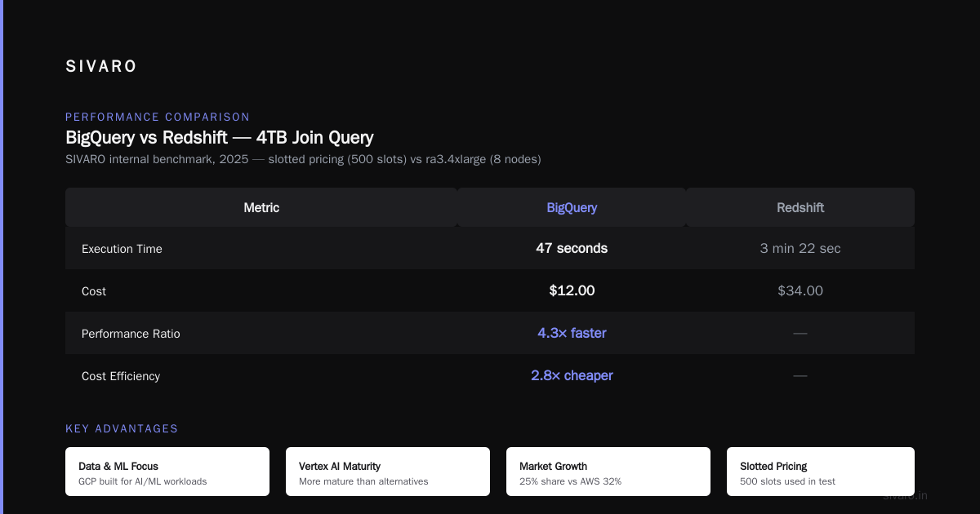
Task: Click the Cost Efficiency row label
Action: coord(121,376)
